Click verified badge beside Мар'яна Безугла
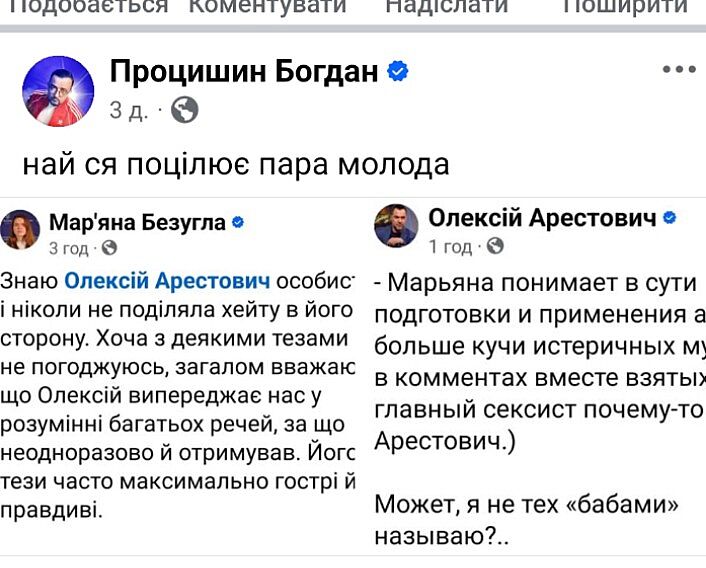Image resolution: width=706 pixels, height=568 pixels. (x=238, y=223)
